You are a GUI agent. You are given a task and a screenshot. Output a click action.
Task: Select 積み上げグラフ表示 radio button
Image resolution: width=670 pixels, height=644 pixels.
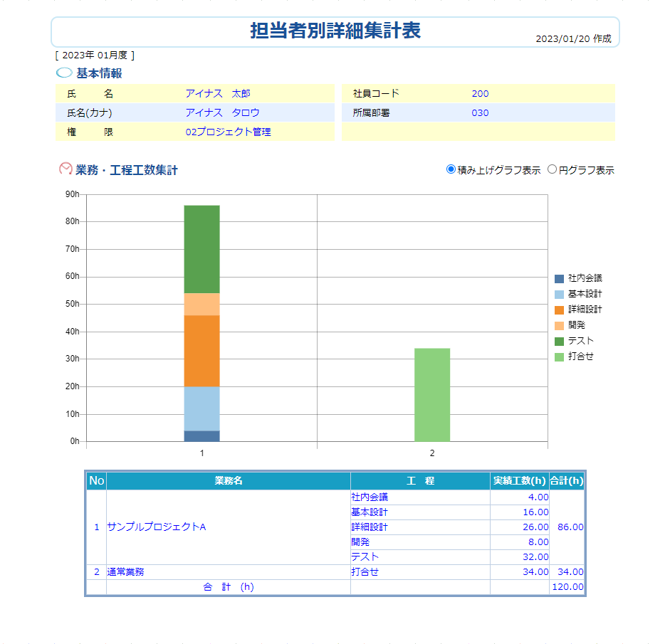pos(451,169)
